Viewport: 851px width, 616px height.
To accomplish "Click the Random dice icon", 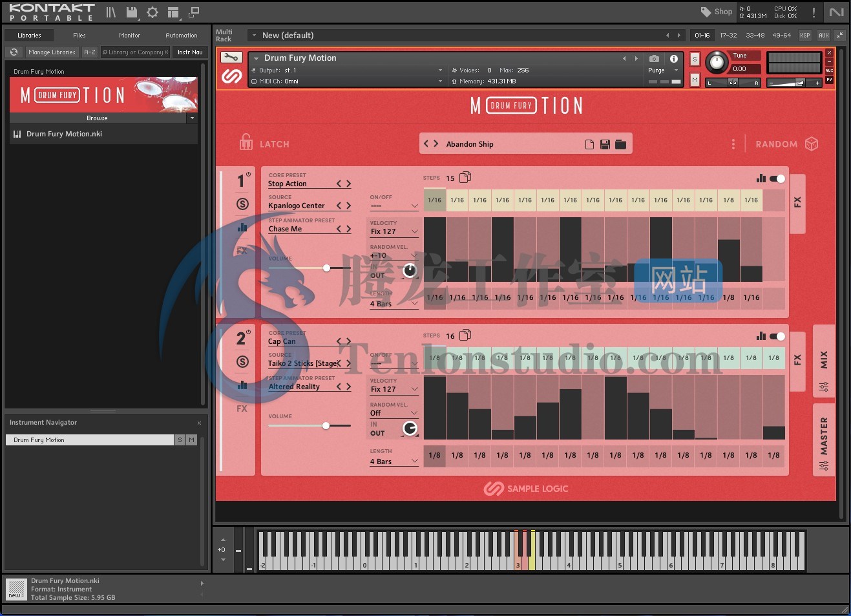I will tap(812, 144).
